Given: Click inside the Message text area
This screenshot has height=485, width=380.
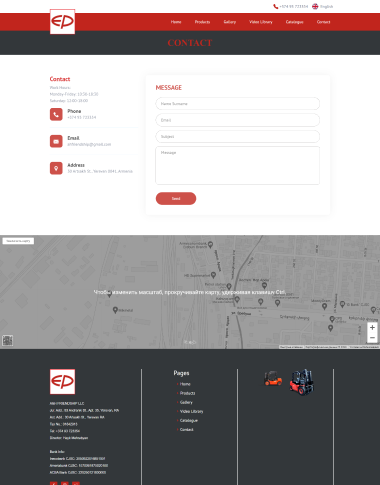Looking at the screenshot, I should tap(237, 165).
